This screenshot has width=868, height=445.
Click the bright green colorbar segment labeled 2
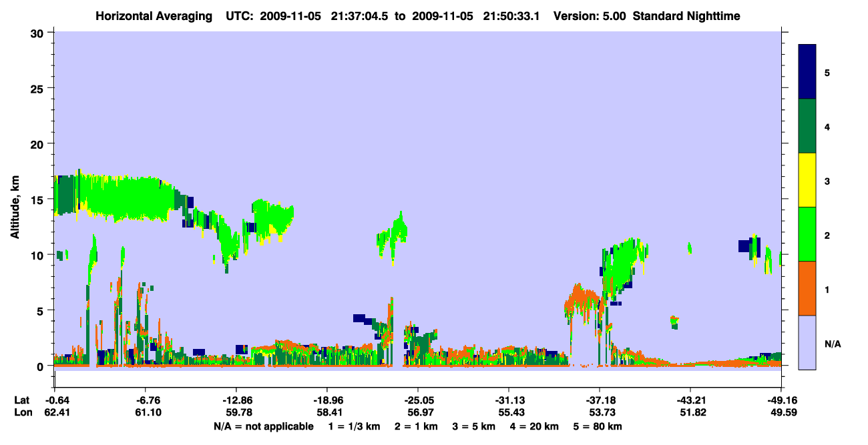807,234
